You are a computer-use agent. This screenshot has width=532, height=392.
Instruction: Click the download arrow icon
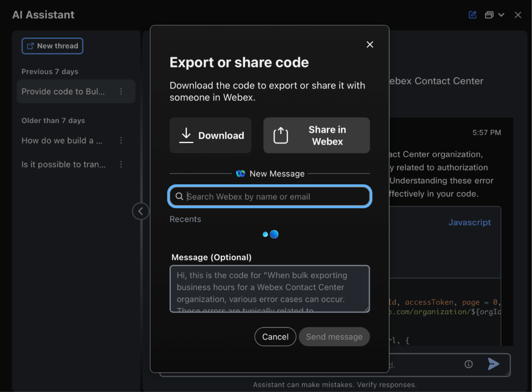186,135
